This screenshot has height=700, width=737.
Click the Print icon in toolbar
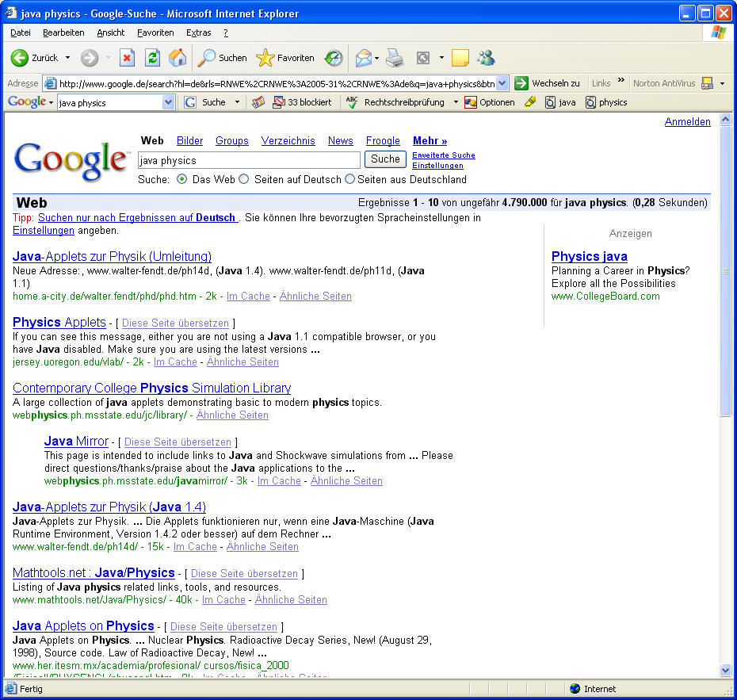click(x=395, y=58)
